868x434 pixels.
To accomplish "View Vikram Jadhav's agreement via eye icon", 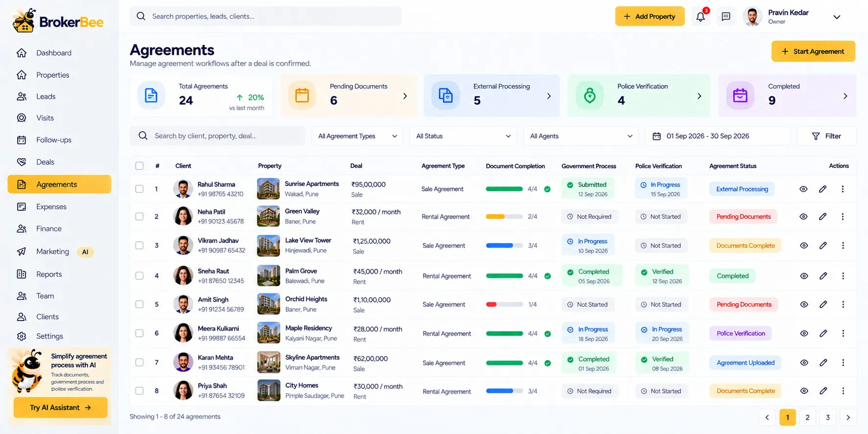I will click(804, 246).
